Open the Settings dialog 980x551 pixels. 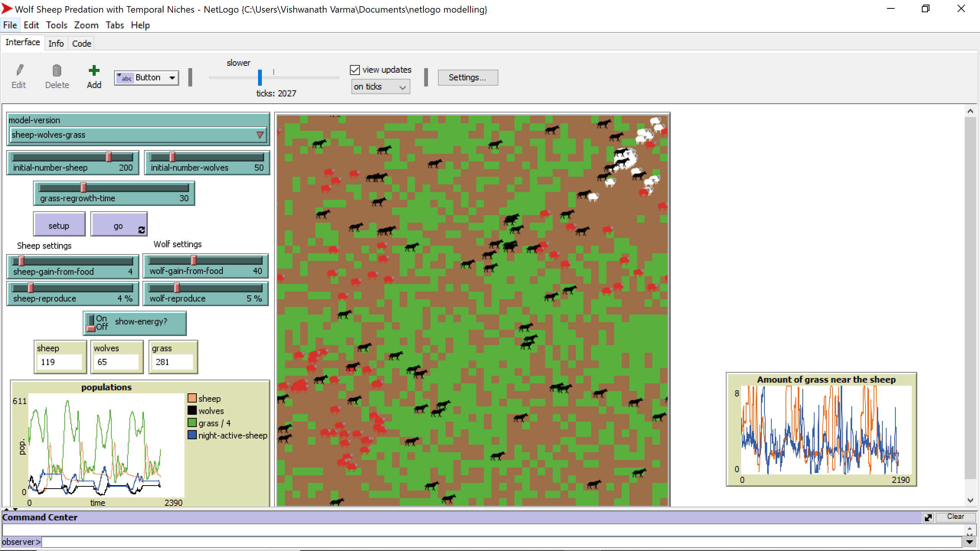467,77
